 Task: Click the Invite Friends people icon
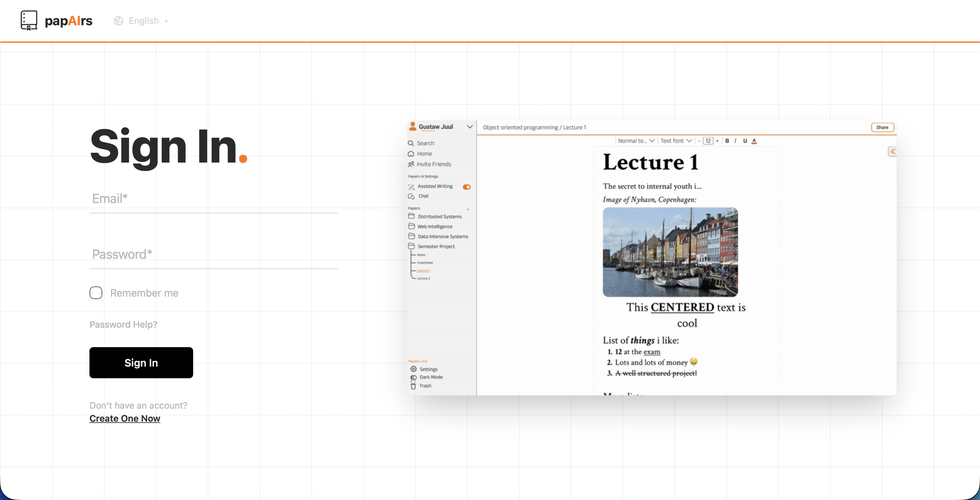click(x=411, y=164)
